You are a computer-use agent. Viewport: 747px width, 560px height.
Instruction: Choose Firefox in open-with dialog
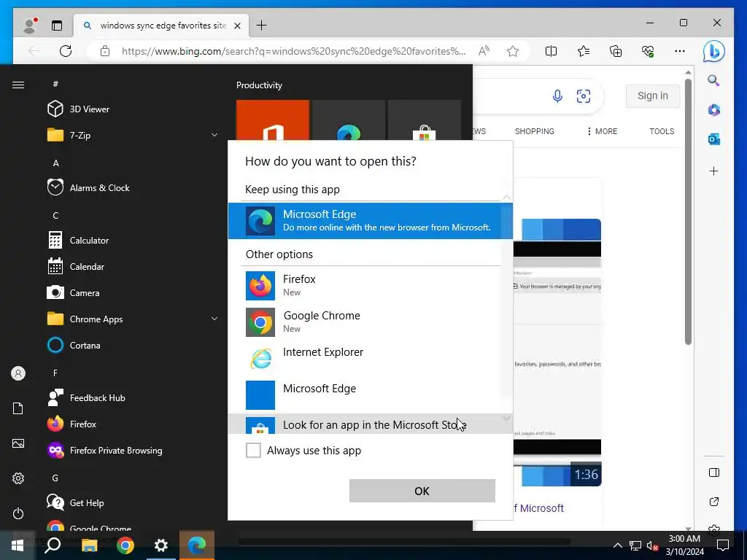click(370, 286)
